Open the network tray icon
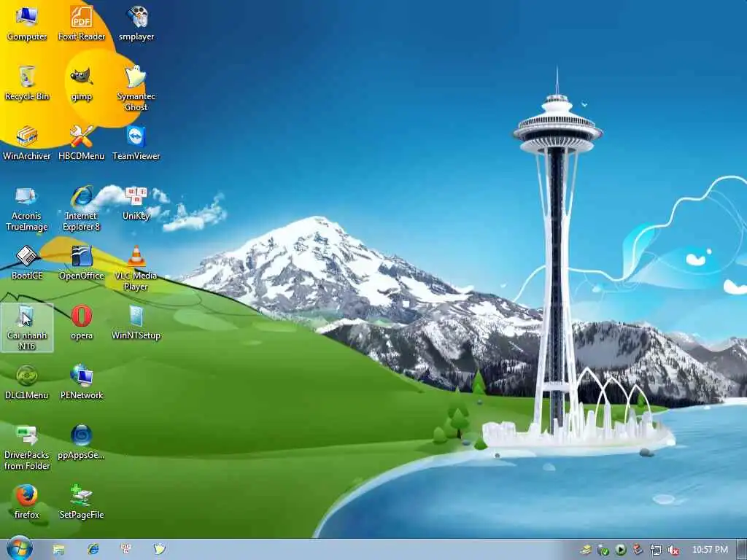747x560 pixels. coord(656,550)
